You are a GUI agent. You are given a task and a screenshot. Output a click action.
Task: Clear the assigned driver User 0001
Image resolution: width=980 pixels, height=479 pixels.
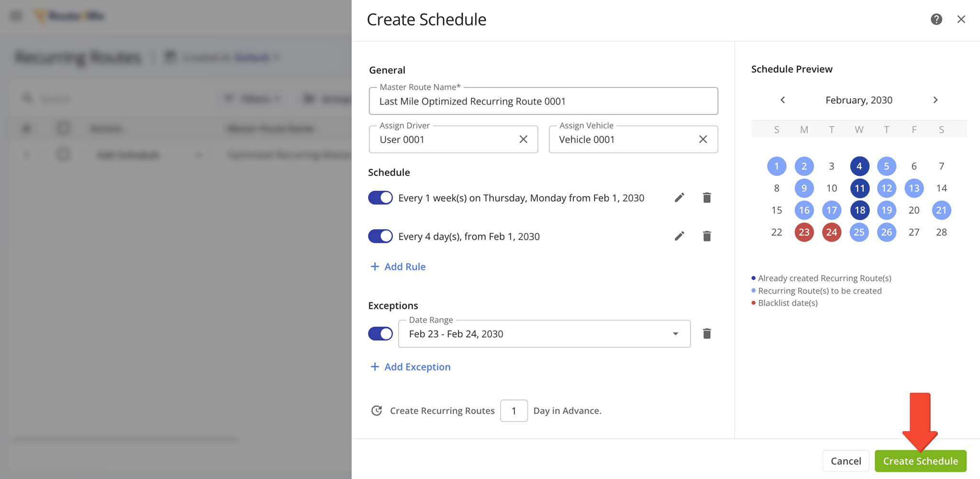coord(523,139)
